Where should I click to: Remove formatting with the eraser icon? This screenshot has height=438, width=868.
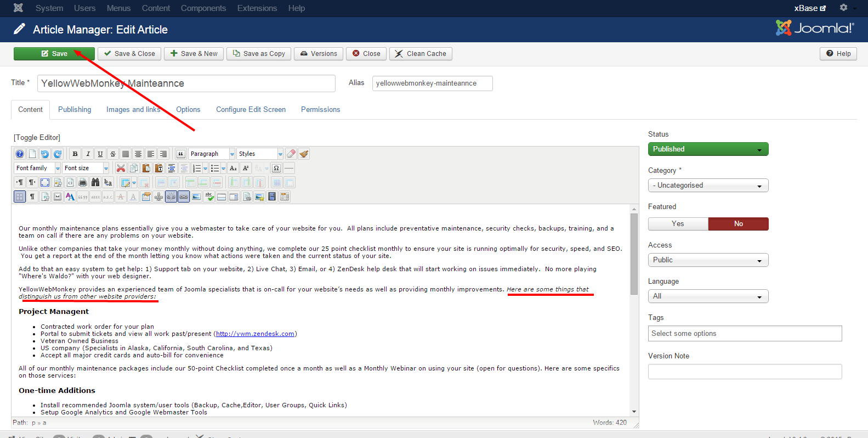coord(291,154)
